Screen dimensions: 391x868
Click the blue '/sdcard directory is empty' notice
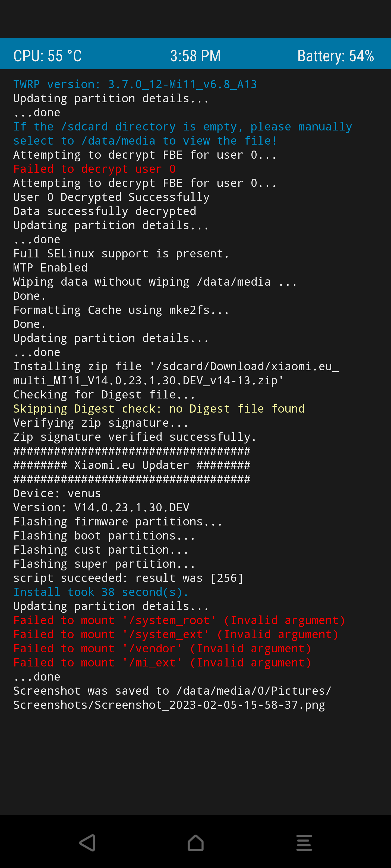[182, 134]
